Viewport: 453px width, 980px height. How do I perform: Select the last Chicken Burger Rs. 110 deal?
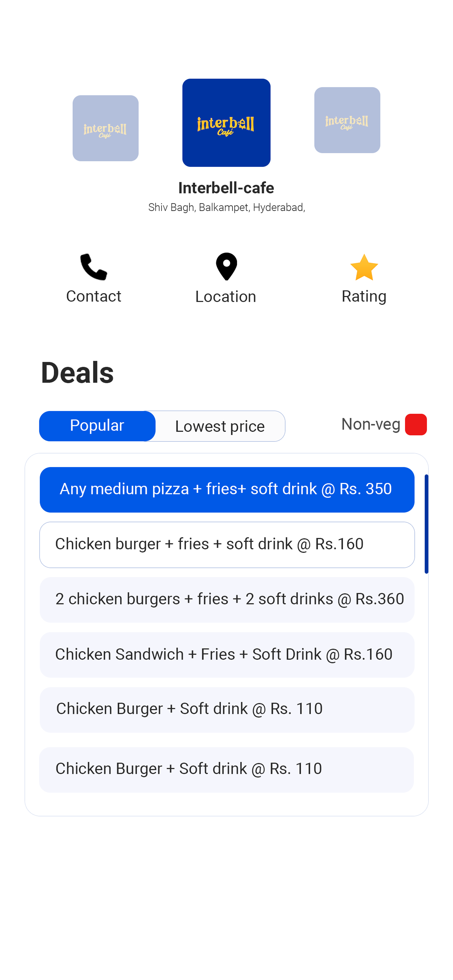click(x=226, y=769)
